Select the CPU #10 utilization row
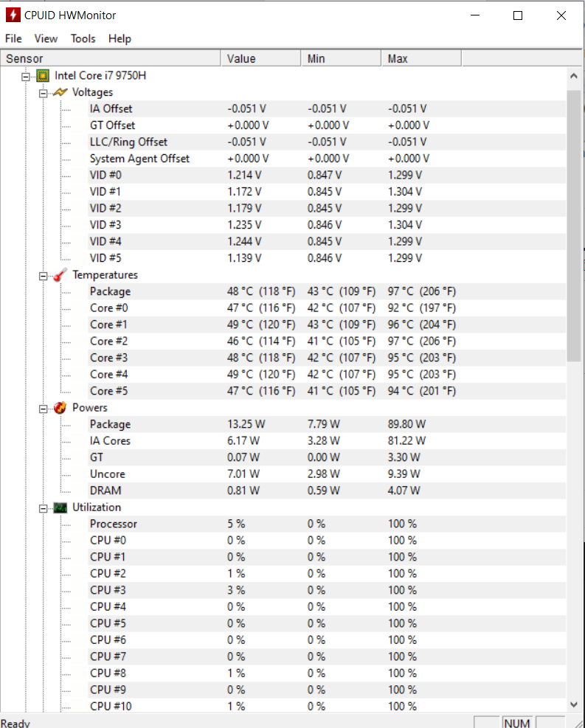585x728 pixels. (x=327, y=706)
